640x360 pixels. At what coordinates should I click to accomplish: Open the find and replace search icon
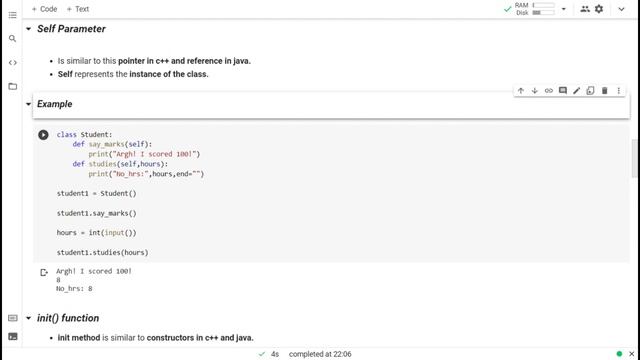coord(13,39)
